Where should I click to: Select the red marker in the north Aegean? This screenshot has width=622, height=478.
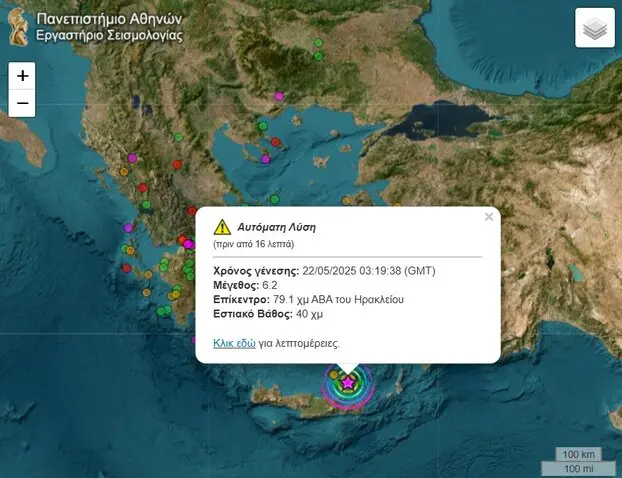(x=273, y=141)
